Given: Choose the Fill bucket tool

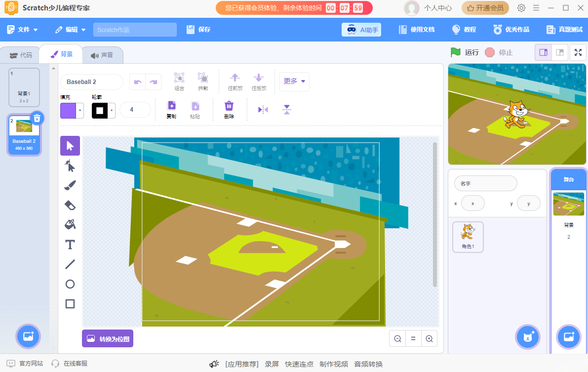Looking at the screenshot, I should tap(70, 225).
